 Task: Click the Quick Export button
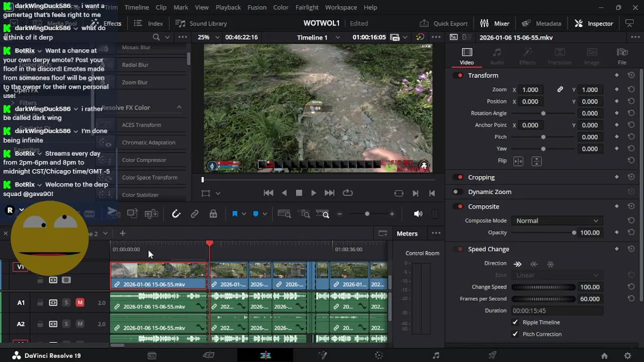tap(444, 23)
